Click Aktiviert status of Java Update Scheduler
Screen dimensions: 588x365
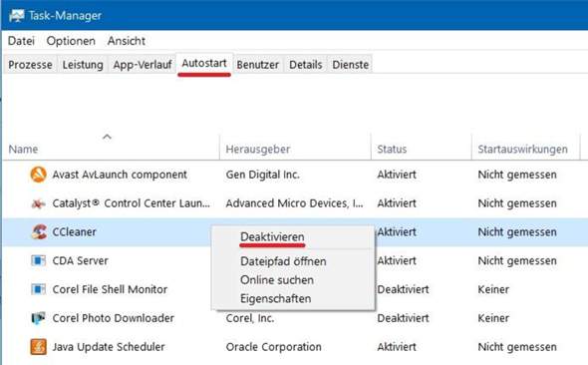click(397, 347)
